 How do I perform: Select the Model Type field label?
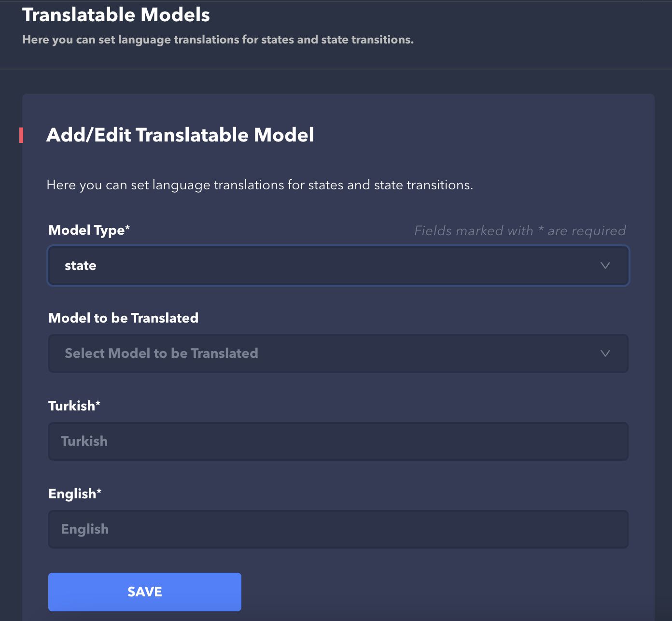click(87, 230)
